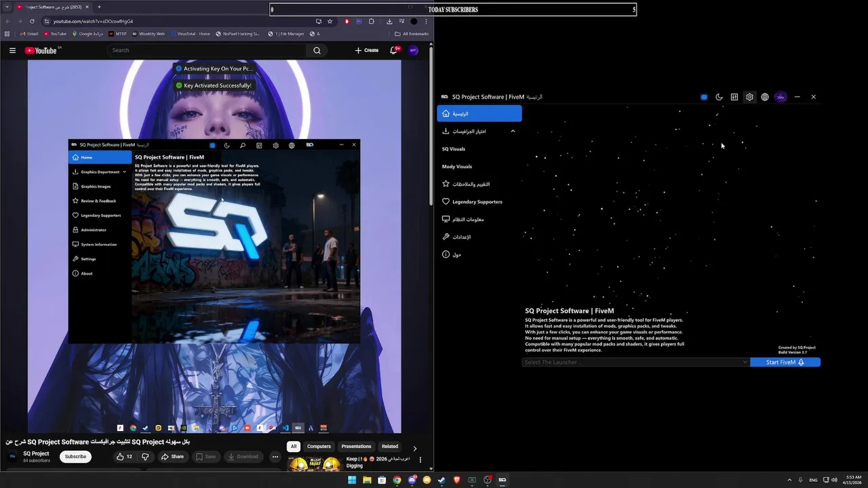The width and height of the screenshot is (868, 488).
Task: Switch theme using the moon icon
Action: point(719,97)
